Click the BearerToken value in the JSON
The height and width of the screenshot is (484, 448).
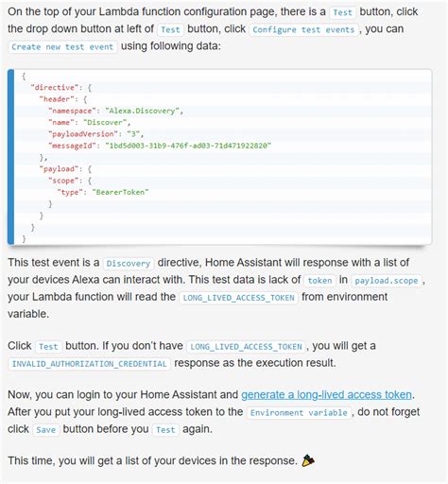[120, 192]
